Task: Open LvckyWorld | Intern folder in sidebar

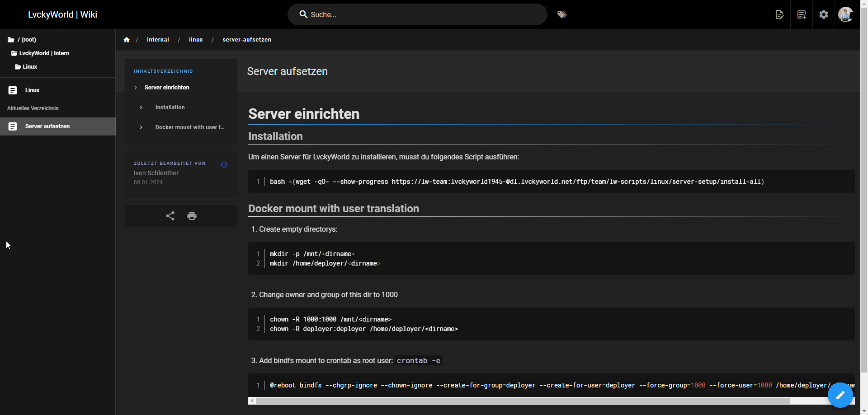Action: coord(44,53)
